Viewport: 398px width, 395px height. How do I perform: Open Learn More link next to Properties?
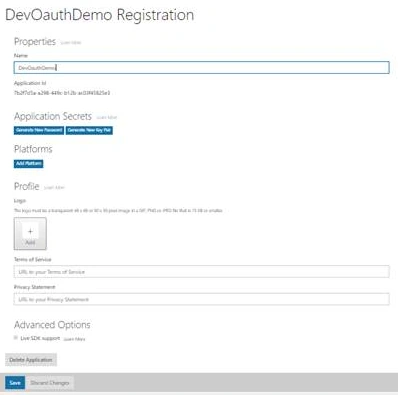(x=71, y=43)
